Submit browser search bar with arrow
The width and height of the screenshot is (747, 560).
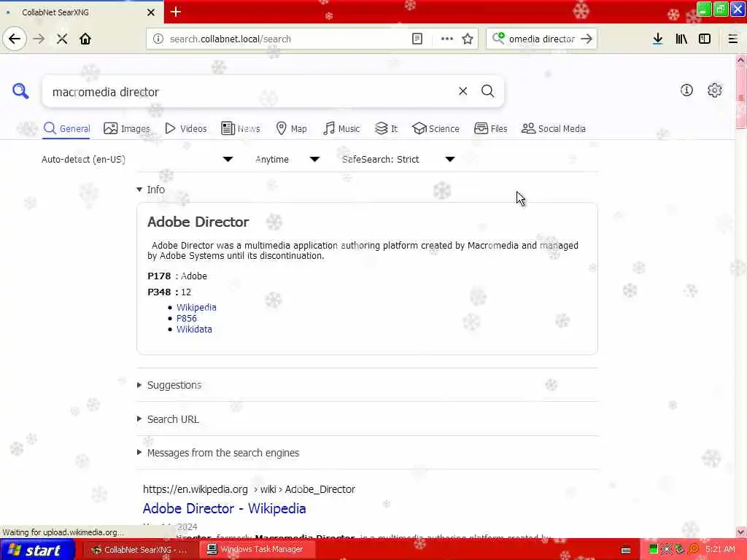click(587, 39)
